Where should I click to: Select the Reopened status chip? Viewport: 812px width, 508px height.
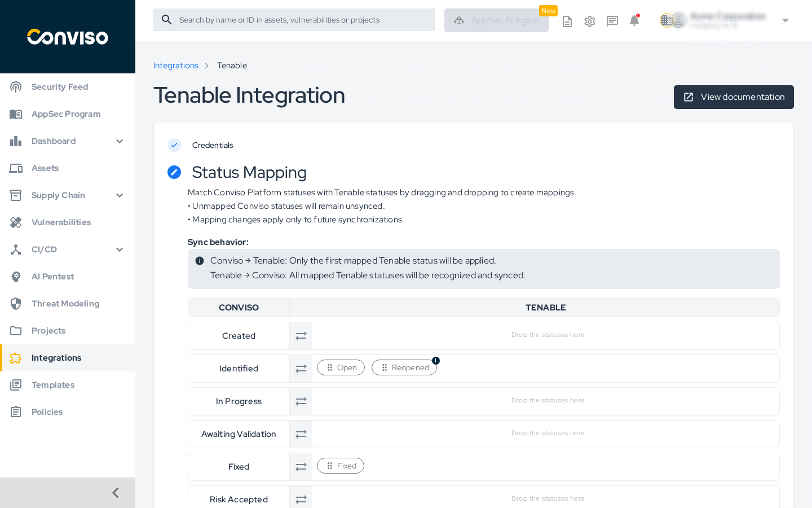coord(404,367)
